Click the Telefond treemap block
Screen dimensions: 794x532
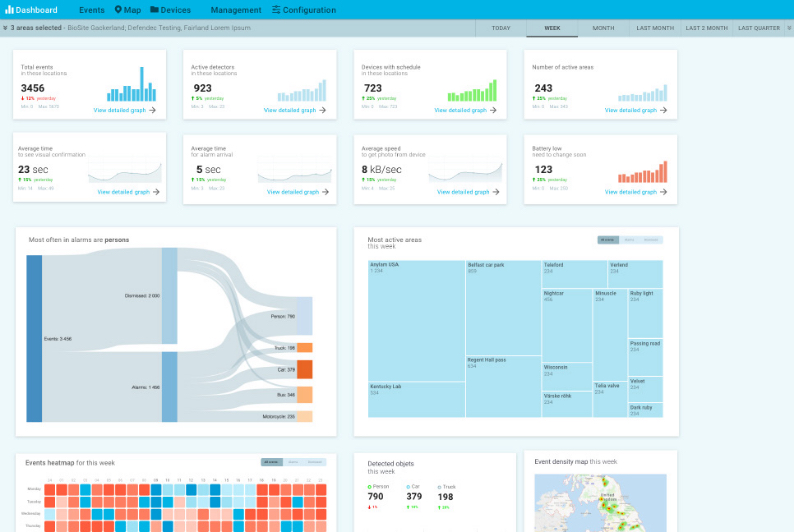click(574, 274)
